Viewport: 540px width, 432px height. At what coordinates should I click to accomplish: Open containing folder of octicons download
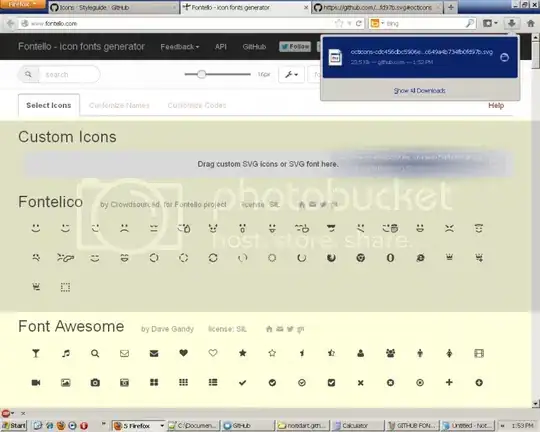(x=505, y=57)
